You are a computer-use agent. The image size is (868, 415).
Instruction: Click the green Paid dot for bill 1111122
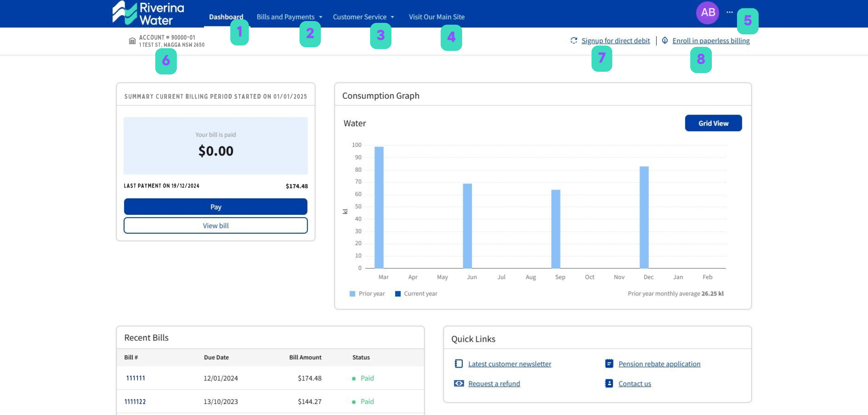pyautogui.click(x=354, y=402)
